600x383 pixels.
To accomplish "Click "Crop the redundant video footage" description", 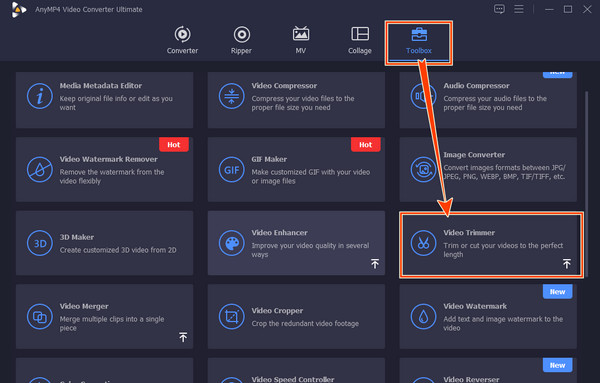I will tap(305, 324).
